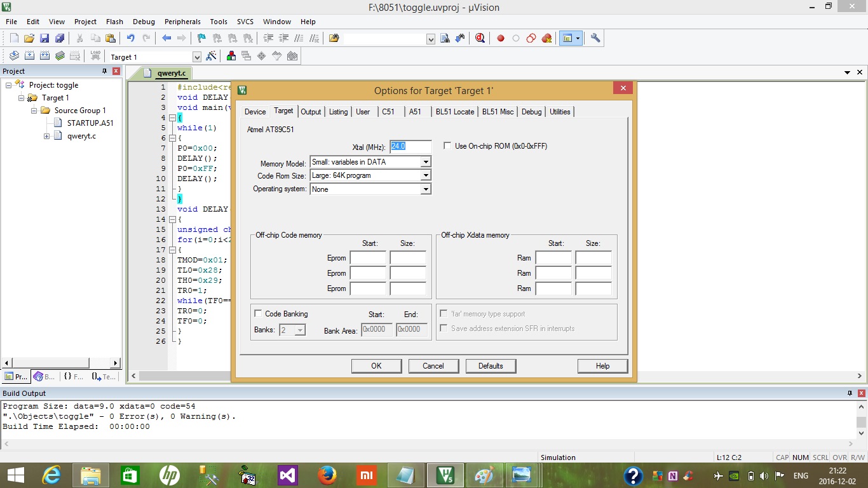Click the Rebuild all target files icon
Viewport: 868px width, 488px height.
pyautogui.click(x=44, y=56)
